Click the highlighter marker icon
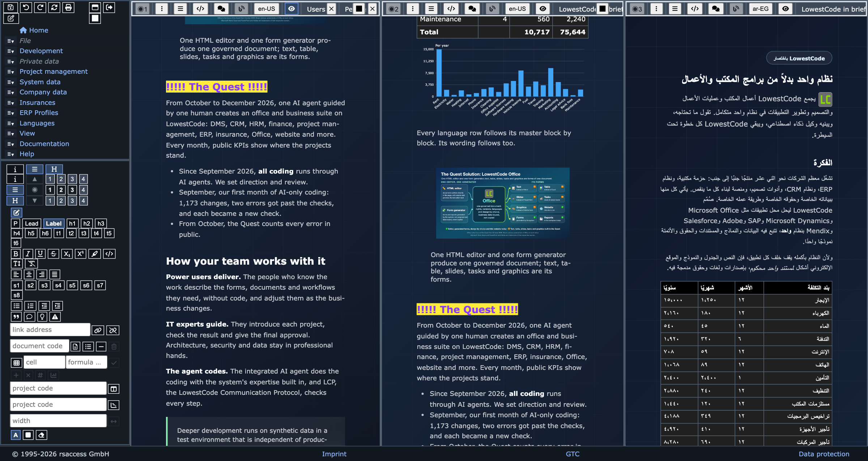This screenshot has height=461, width=868. tap(94, 254)
